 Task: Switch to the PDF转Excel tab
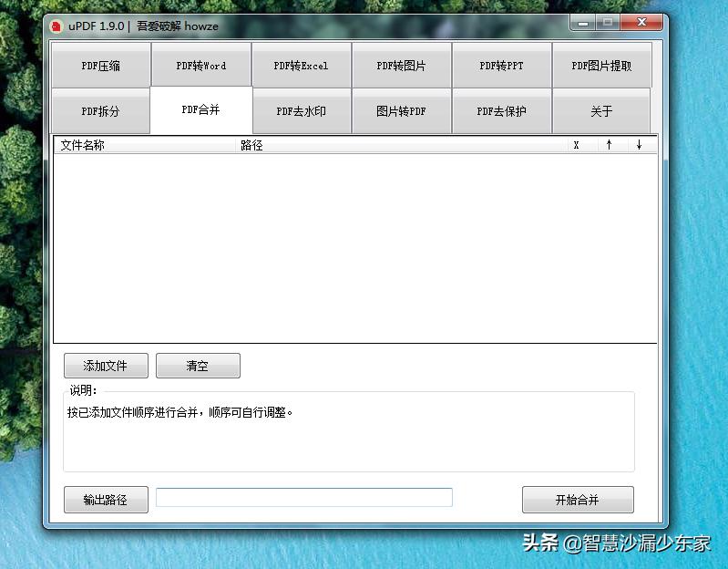[x=301, y=65]
